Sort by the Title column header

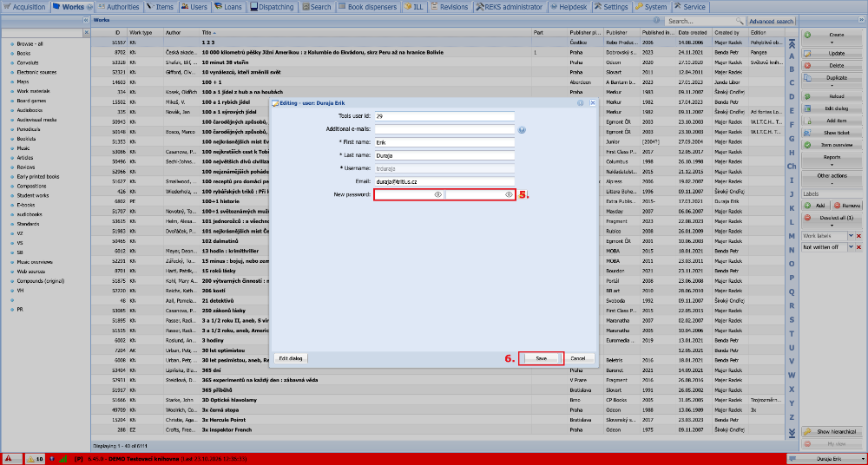pos(365,33)
